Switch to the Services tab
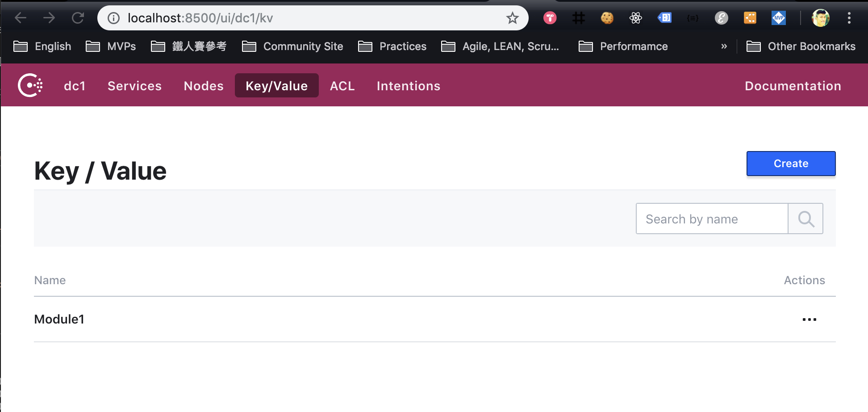Screen dimensions: 868x412 coord(134,86)
